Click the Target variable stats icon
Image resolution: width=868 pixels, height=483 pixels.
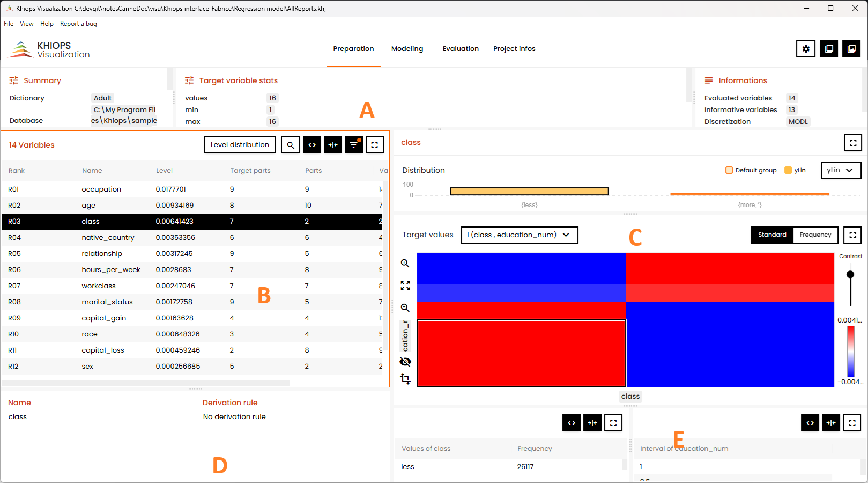pos(189,80)
